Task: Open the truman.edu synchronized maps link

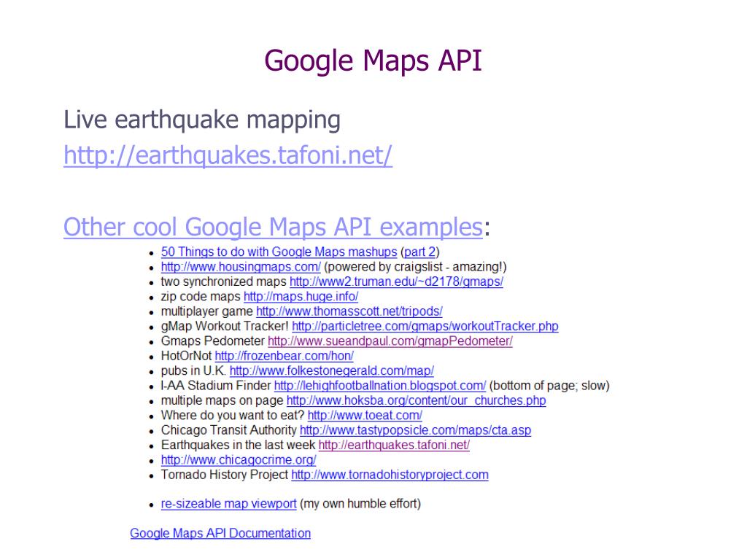Action: [396, 281]
